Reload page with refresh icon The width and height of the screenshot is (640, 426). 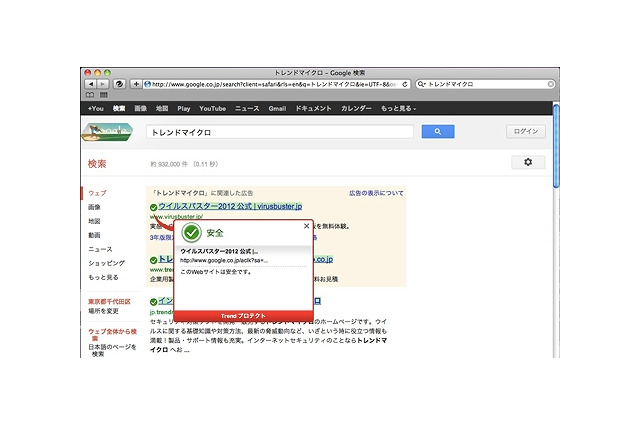pyautogui.click(x=404, y=84)
